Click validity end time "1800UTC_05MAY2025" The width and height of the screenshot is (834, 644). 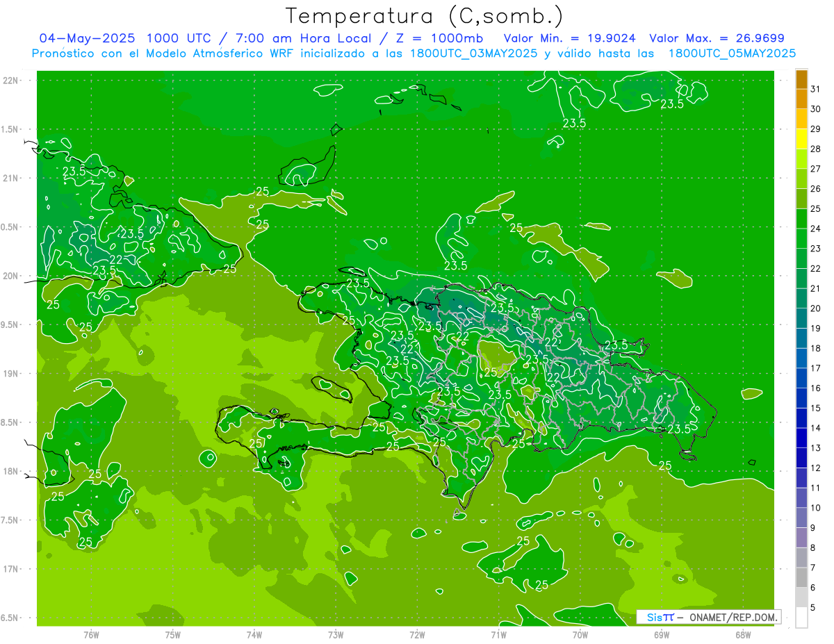coord(732,53)
